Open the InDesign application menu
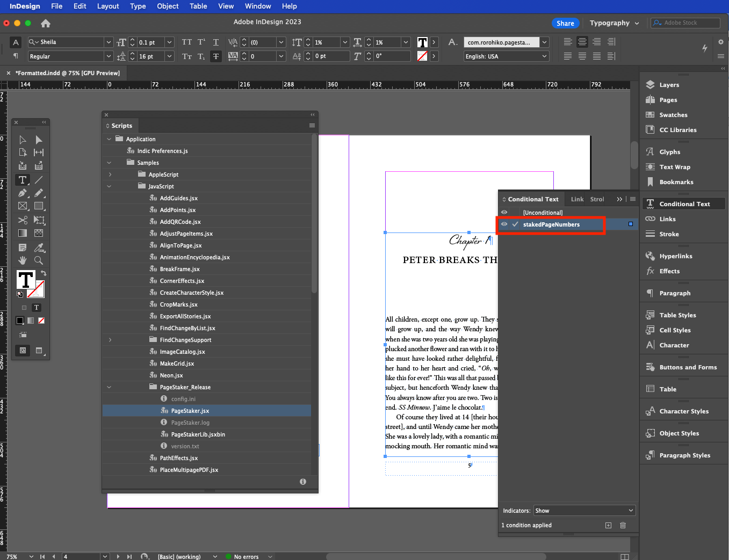This screenshot has width=729, height=560. point(25,6)
